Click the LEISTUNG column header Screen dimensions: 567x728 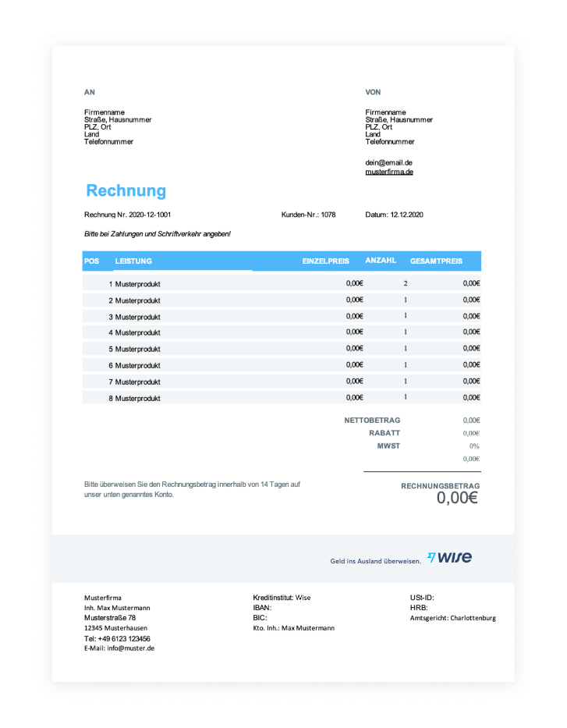[133, 261]
